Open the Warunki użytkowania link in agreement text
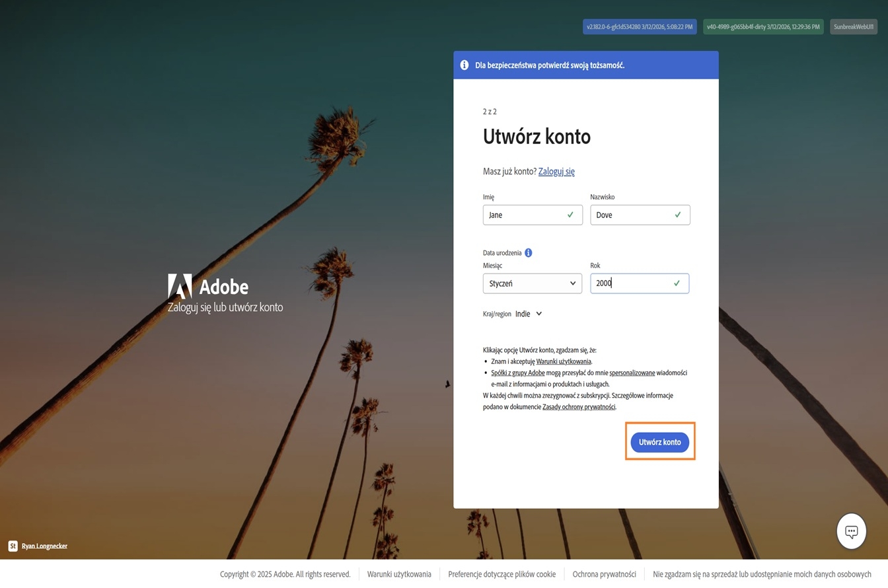 (x=562, y=361)
